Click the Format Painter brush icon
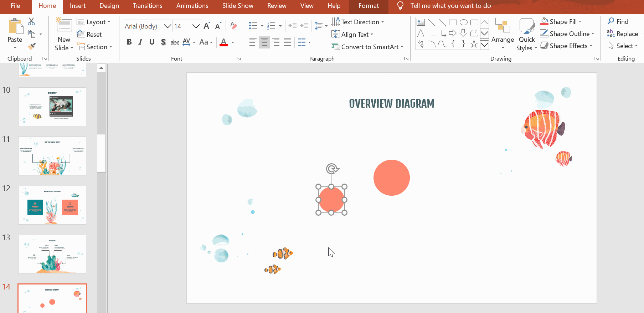Screen dimensions: 644x313 (x=32, y=46)
